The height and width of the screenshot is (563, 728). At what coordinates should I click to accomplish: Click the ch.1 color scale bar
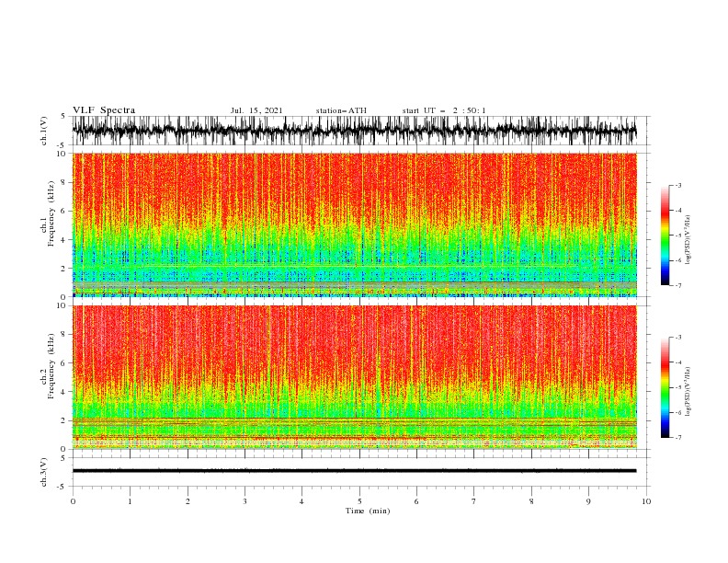(x=665, y=236)
